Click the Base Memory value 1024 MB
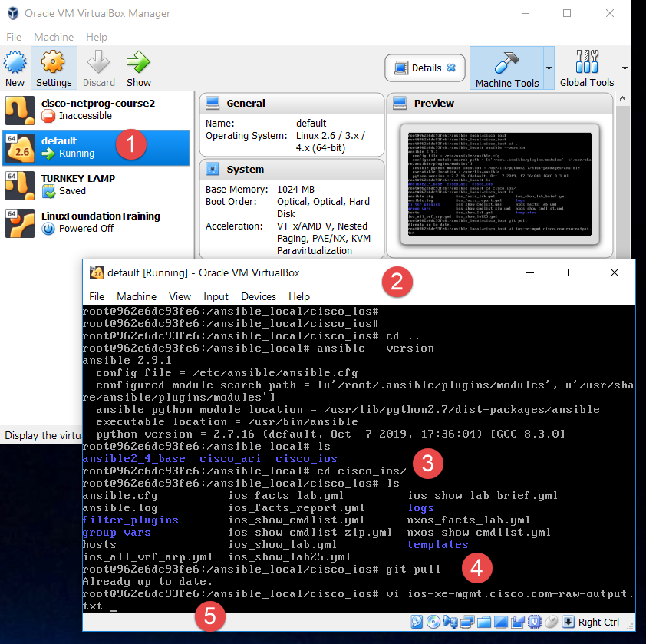Image resolution: width=646 pixels, height=644 pixels. tap(295, 190)
